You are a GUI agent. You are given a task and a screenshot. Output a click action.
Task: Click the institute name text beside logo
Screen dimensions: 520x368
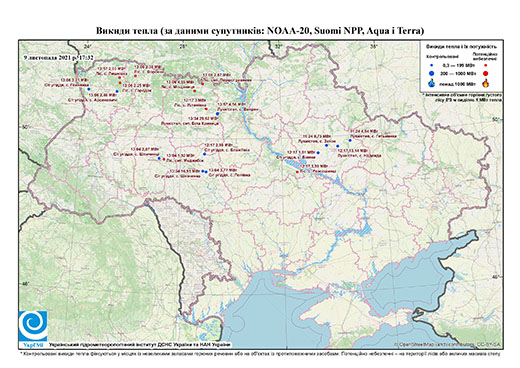pyautogui.click(x=140, y=345)
